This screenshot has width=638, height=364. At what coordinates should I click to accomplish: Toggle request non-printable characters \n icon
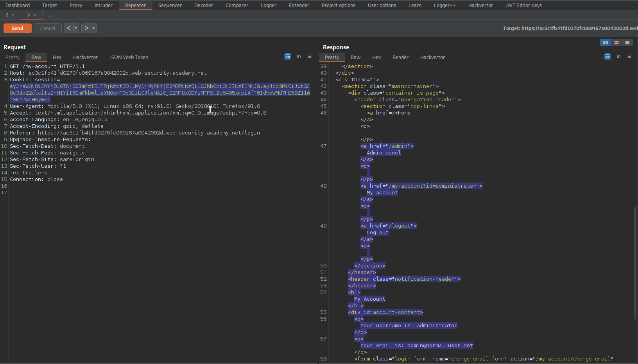(299, 56)
